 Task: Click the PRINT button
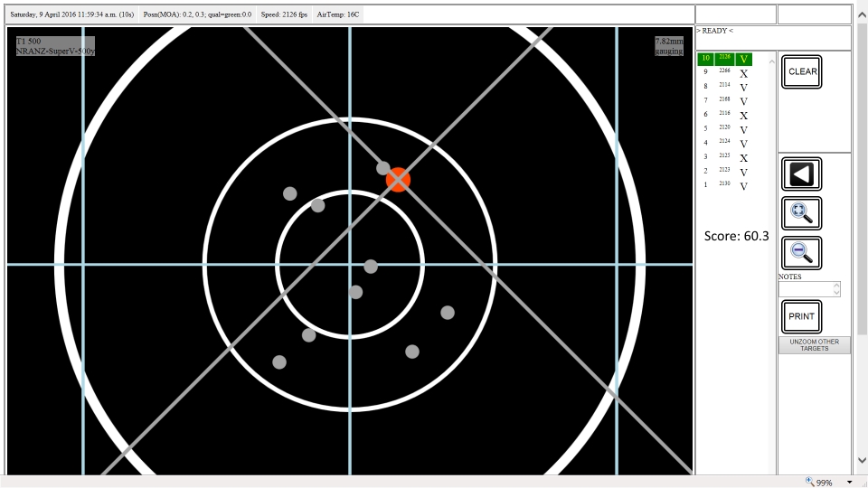click(x=801, y=316)
